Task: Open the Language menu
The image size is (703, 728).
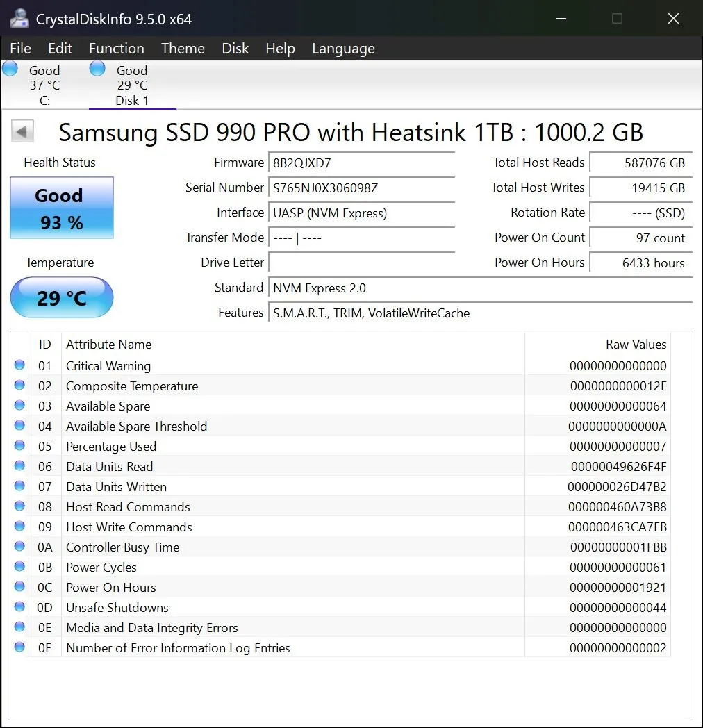Action: point(343,49)
